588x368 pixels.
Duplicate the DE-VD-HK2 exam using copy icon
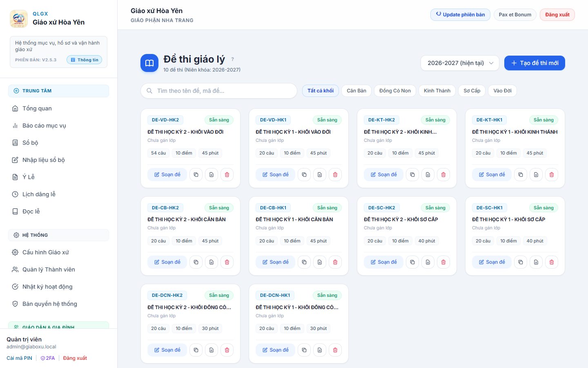click(196, 175)
